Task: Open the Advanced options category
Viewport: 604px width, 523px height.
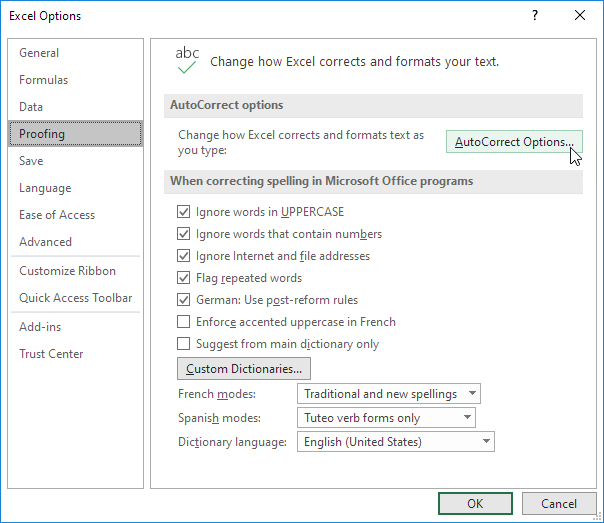Action: pyautogui.click(x=46, y=242)
